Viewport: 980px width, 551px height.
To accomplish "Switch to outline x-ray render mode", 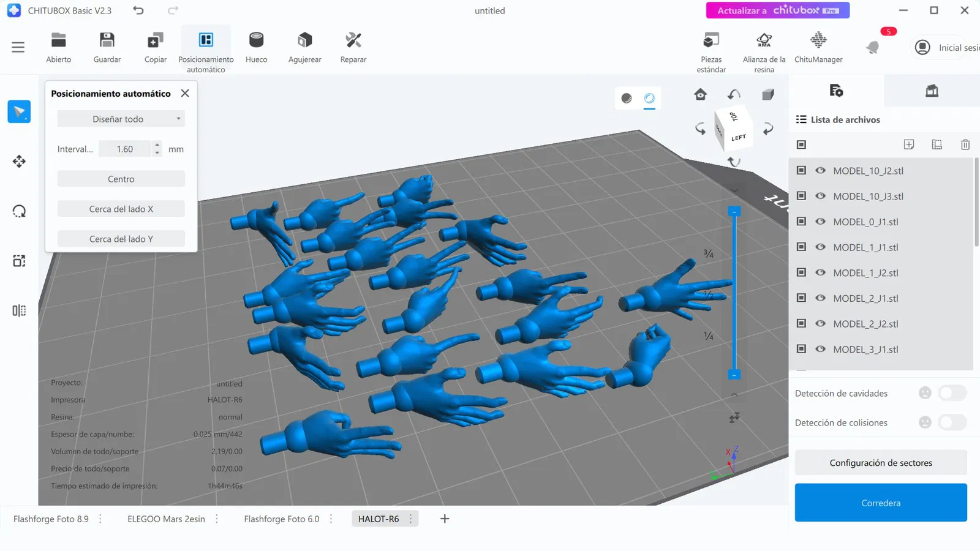I will click(x=649, y=98).
